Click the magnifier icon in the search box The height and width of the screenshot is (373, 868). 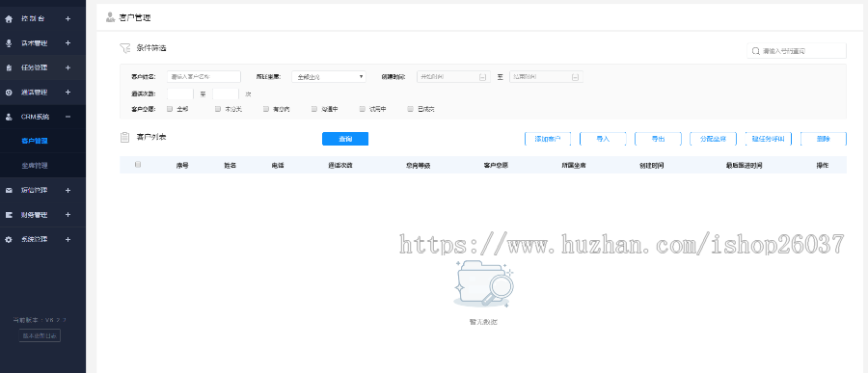coord(755,51)
